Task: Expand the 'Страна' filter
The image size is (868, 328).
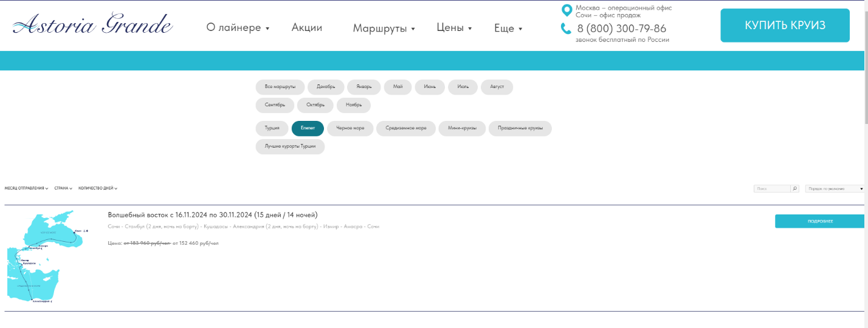Action: tap(63, 188)
